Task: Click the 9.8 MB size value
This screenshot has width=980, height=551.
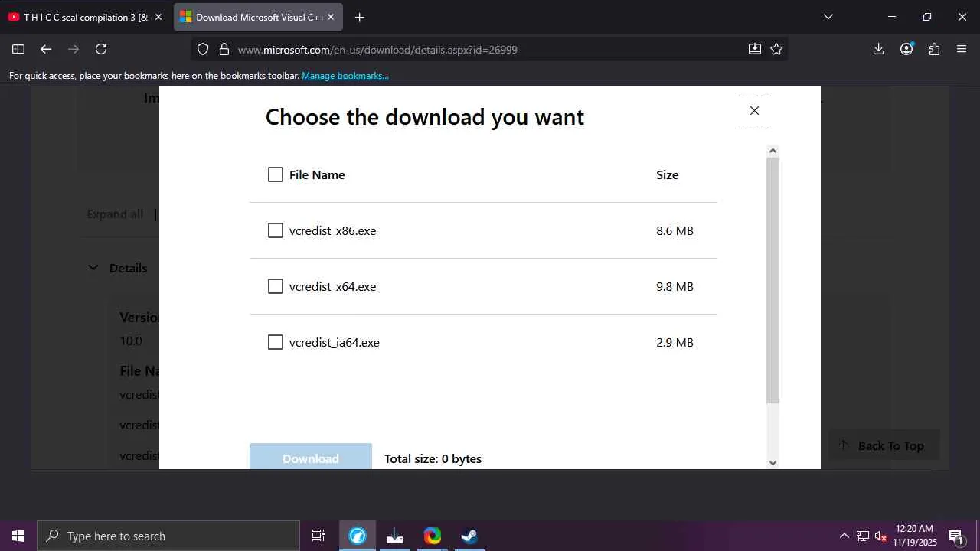Action: coord(675,286)
